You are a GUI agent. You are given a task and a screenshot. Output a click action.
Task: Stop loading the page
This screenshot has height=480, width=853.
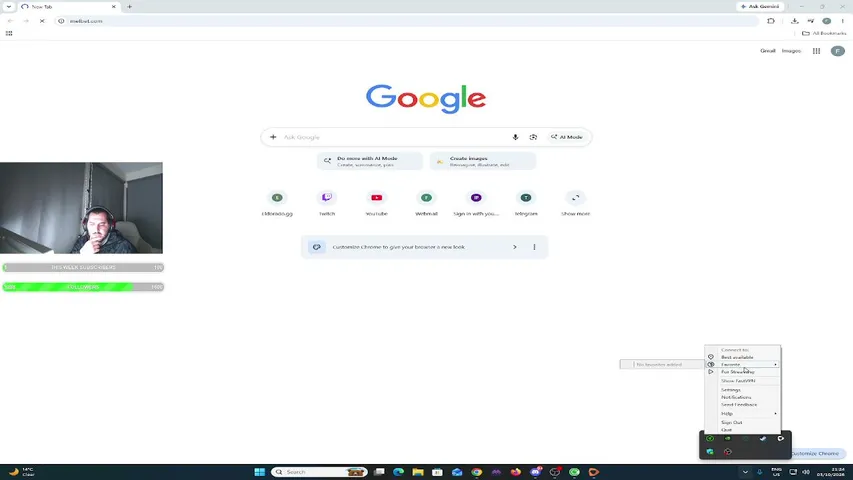tap(42, 21)
